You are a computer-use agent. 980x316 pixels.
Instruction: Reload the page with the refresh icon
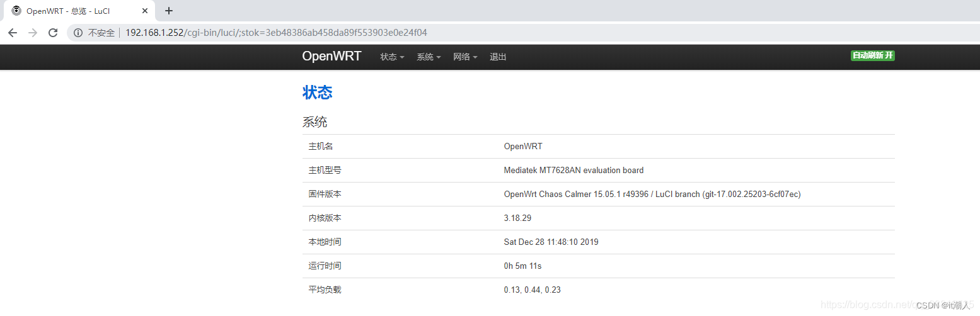[53, 33]
